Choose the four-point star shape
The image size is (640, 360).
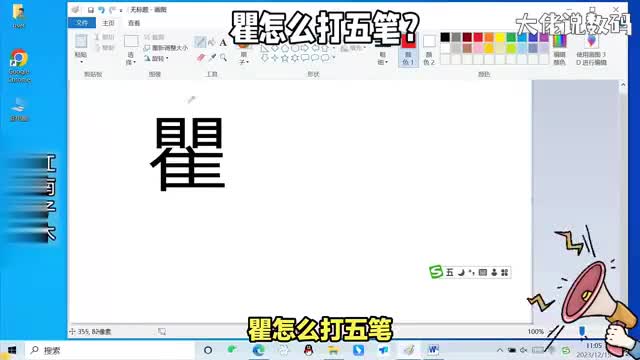point(274,58)
